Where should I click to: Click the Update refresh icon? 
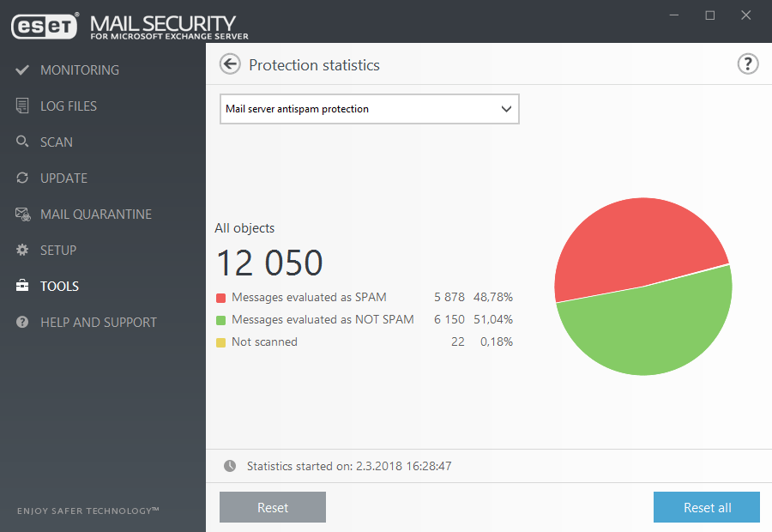22,178
